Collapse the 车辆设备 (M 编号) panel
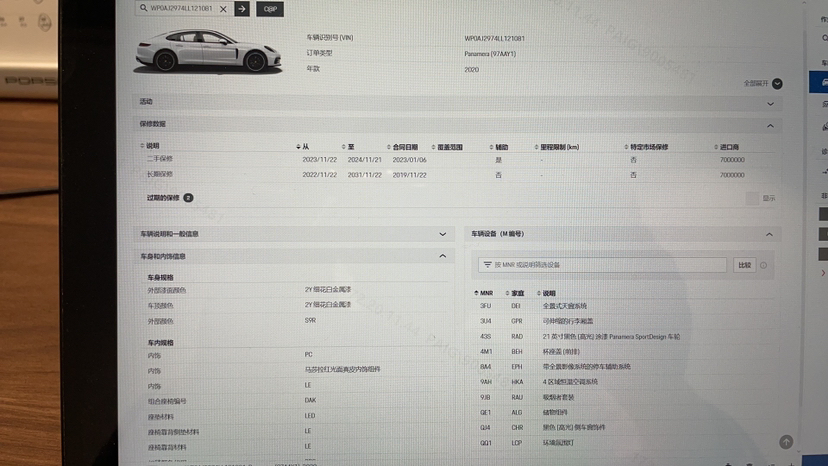This screenshot has width=828, height=466. (x=769, y=234)
